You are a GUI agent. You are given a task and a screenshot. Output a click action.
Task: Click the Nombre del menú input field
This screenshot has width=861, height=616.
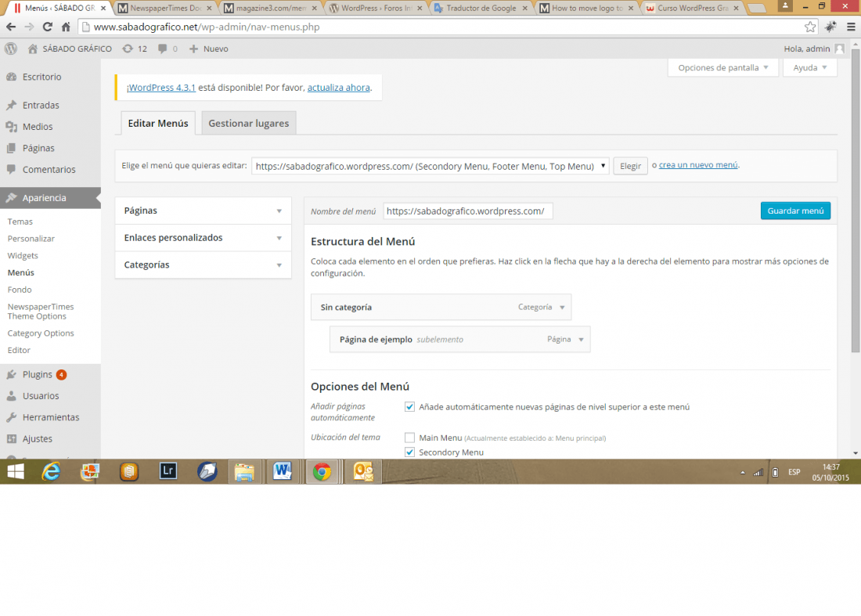pos(468,211)
